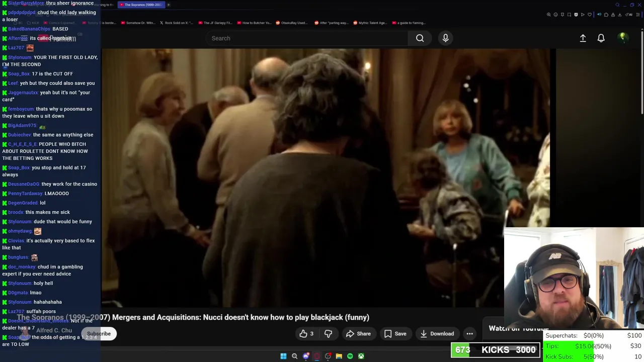Click chat username Clovias

pyautogui.click(x=16, y=241)
